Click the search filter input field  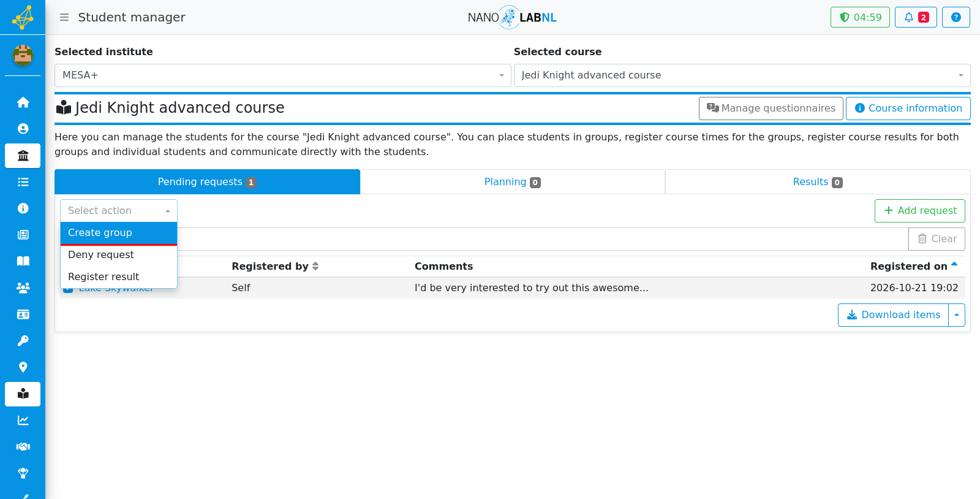tap(543, 239)
